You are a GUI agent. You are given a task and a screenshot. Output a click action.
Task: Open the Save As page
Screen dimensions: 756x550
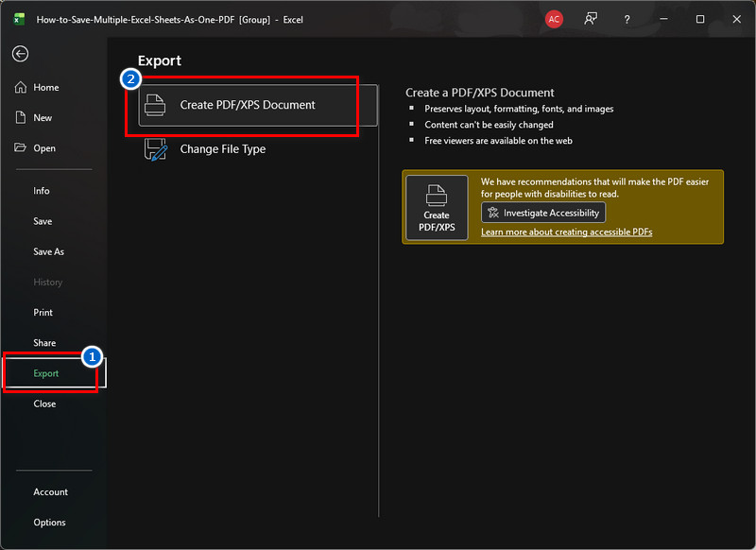coord(49,251)
